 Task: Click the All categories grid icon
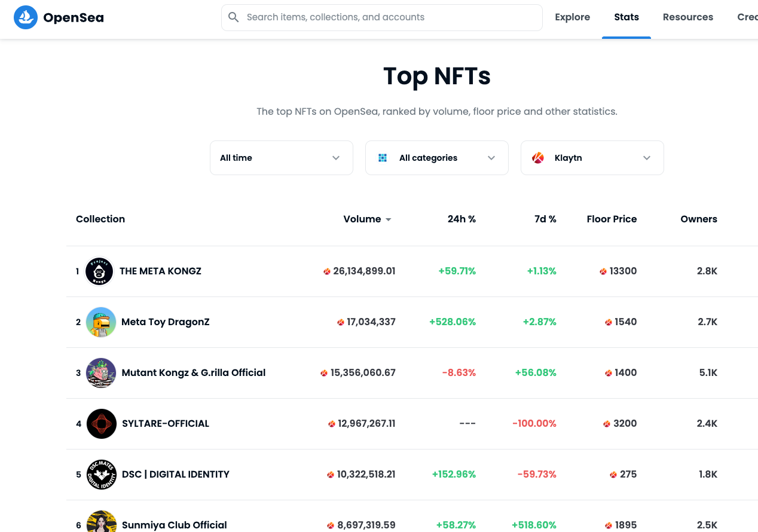383,158
